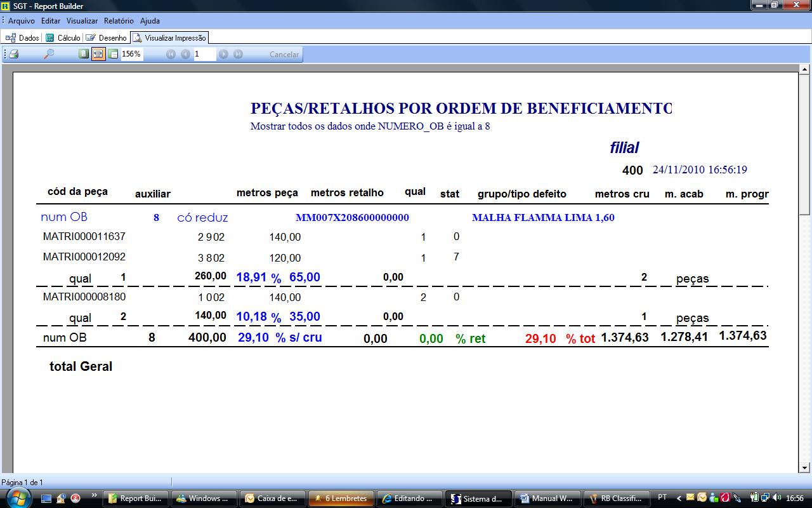Jump to the last page
The width and height of the screenshot is (812, 508).
(238, 55)
